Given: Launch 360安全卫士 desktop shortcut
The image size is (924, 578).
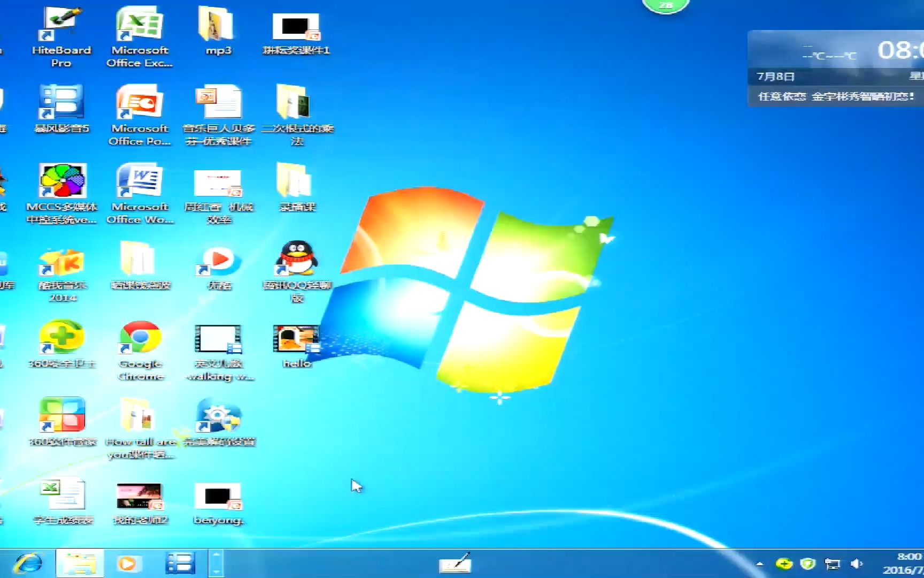Looking at the screenshot, I should pyautogui.click(x=62, y=344).
